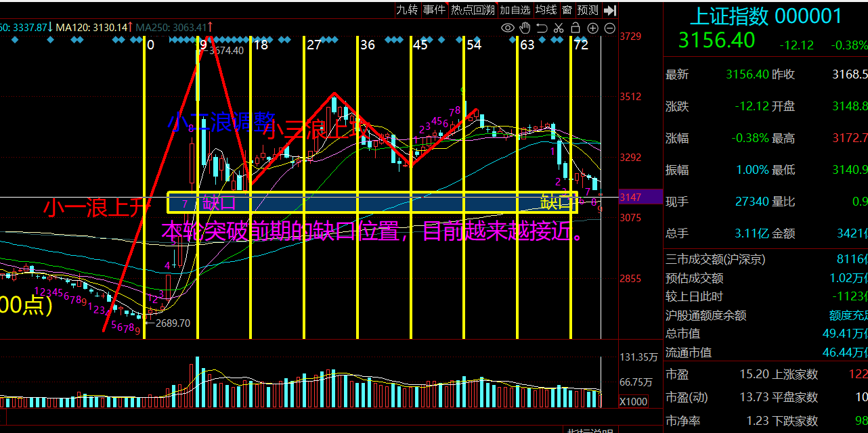Collapse side panel with arrow-to-bar icon
868x433 pixels.
tap(609, 10)
